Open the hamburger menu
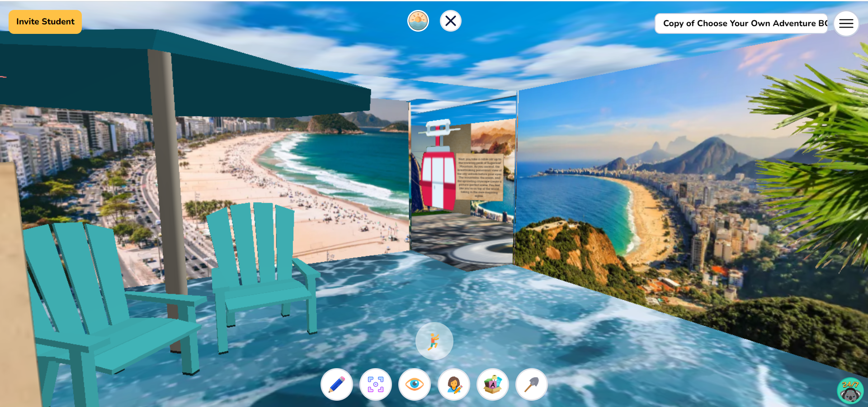 pyautogui.click(x=846, y=23)
